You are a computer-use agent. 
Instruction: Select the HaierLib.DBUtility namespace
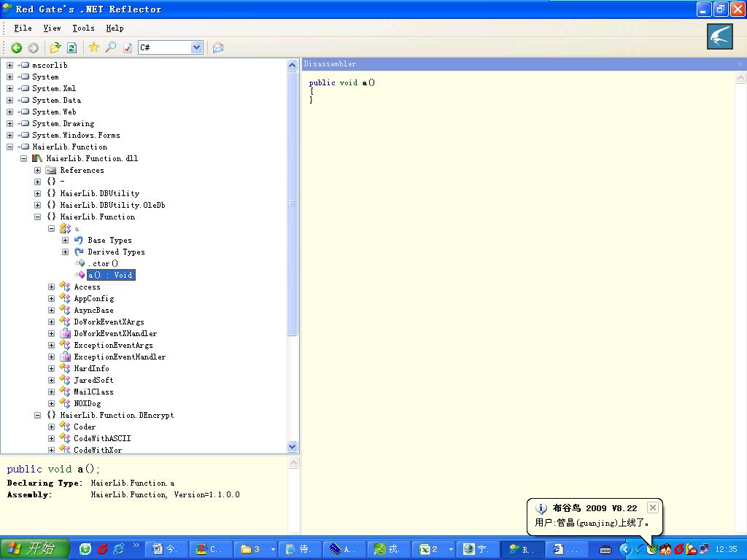tap(99, 193)
